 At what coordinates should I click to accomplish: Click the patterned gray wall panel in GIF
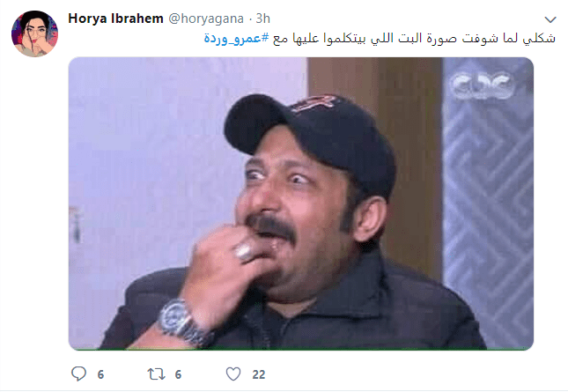click(x=488, y=203)
